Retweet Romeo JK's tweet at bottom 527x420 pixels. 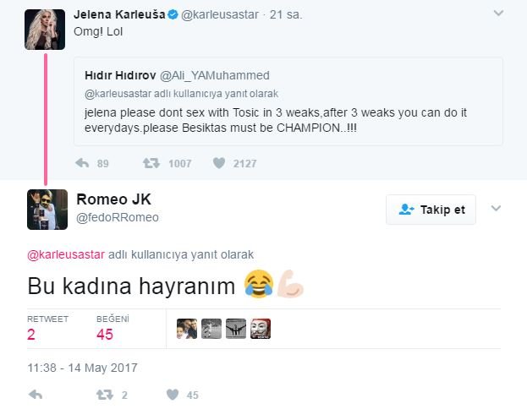105,395
